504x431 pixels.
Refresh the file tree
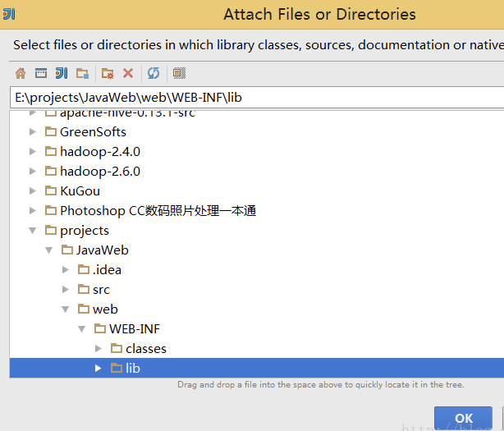coord(153,73)
